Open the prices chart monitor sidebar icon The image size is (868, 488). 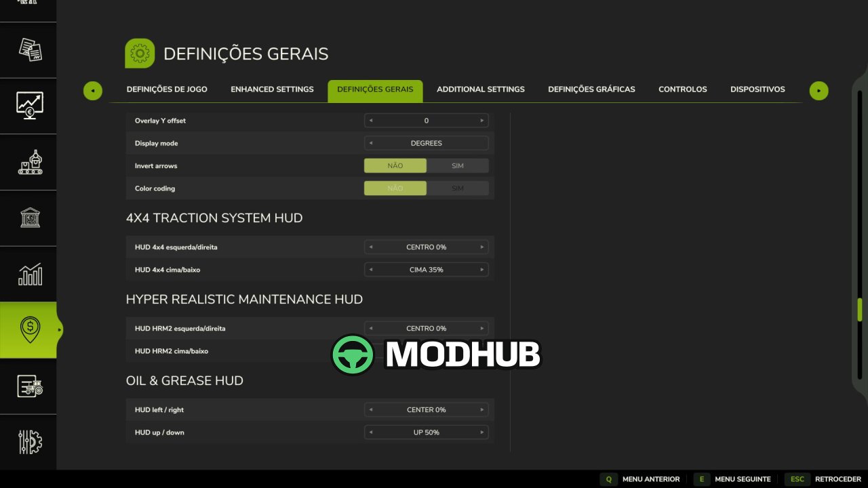pyautogui.click(x=30, y=105)
